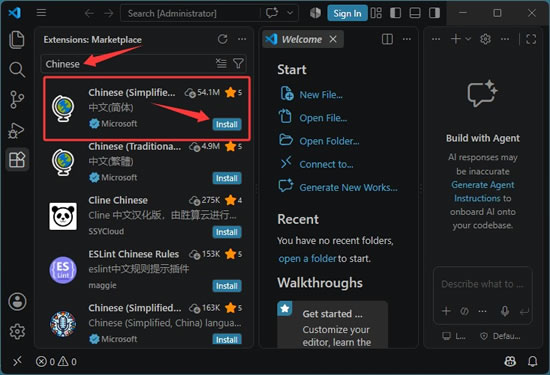Open Copilot status icon in status bar

510,361
